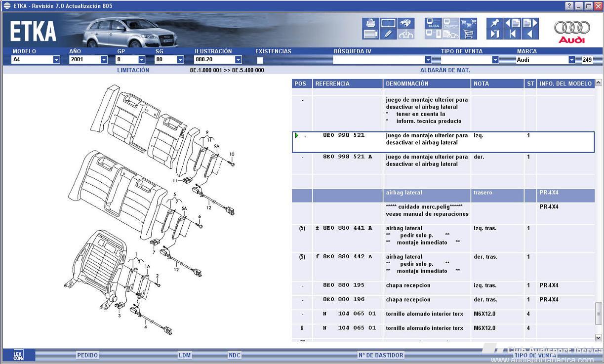The image size is (604, 364).
Task: Click the NOTA column header
Action: click(x=497, y=84)
